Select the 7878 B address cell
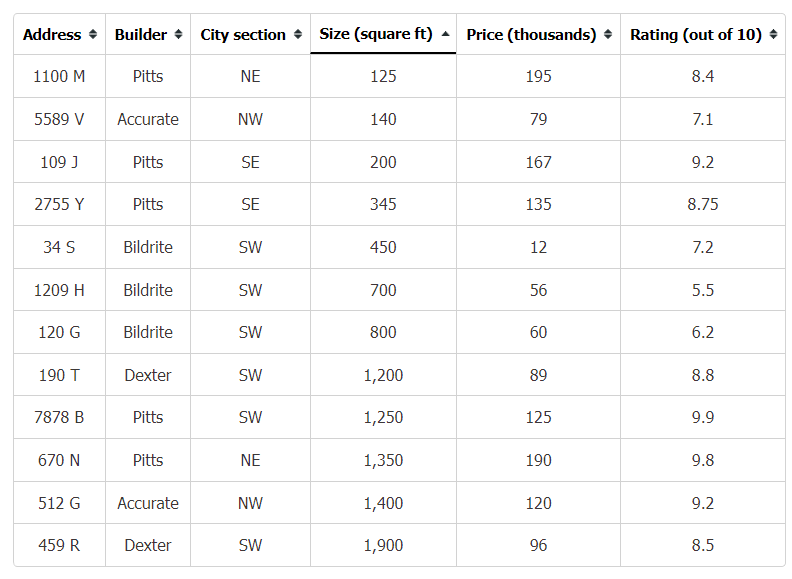Screen dimensions: 792x579 pyautogui.click(x=60, y=417)
